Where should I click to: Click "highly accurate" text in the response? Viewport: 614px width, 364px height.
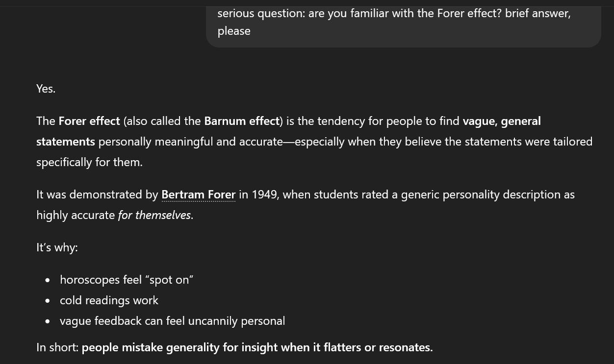(76, 215)
